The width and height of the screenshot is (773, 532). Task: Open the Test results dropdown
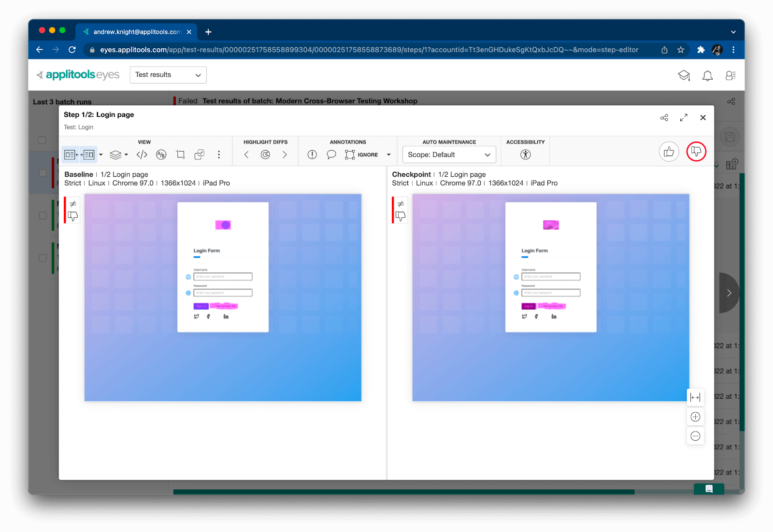(168, 75)
